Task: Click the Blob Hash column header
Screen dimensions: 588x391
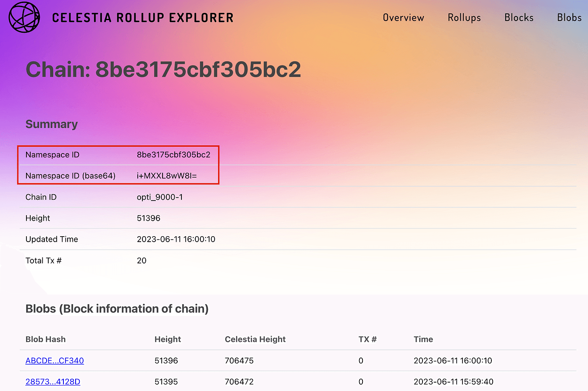Action: pos(46,339)
